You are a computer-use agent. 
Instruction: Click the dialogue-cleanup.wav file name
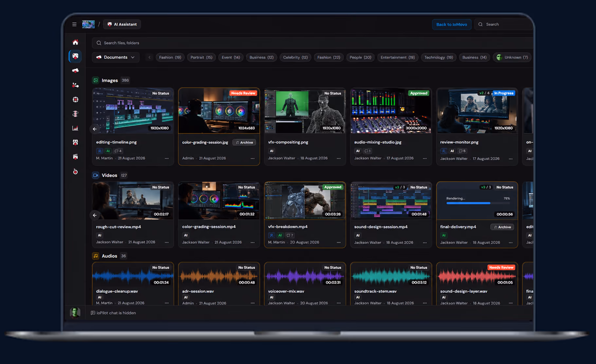point(117,291)
